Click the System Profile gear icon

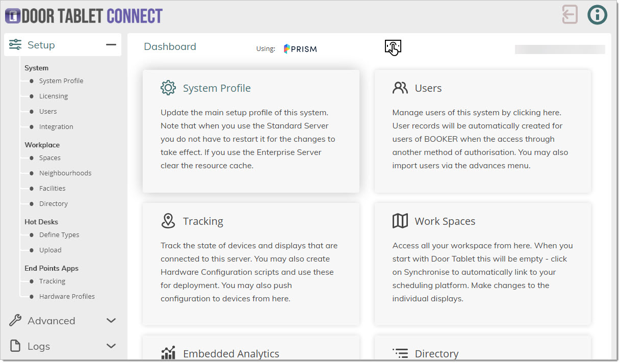[x=168, y=88]
